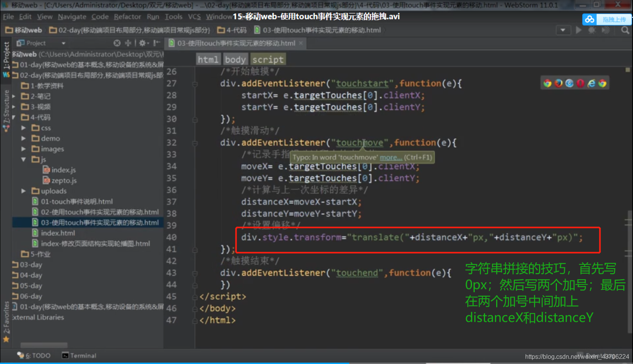Switch to the 03-使用touch事件 editor tab
The height and width of the screenshot is (364, 633).
click(236, 43)
